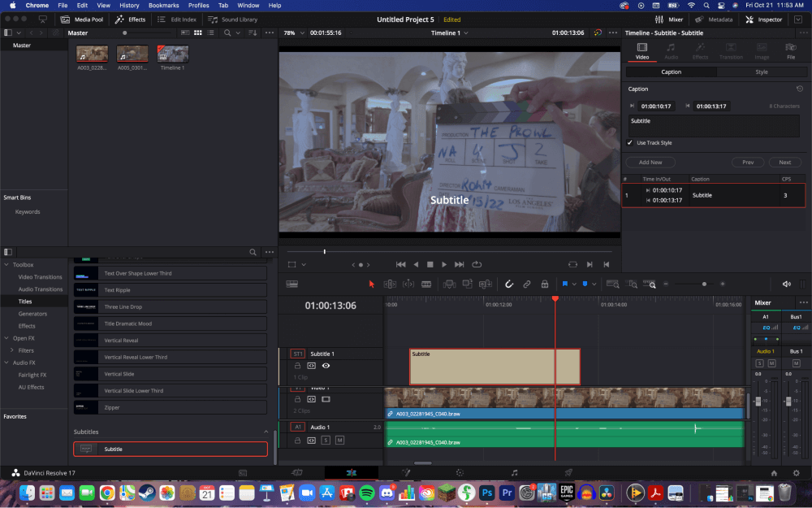The width and height of the screenshot is (812, 508).
Task: Open the Video inspector tab
Action: coord(642,51)
